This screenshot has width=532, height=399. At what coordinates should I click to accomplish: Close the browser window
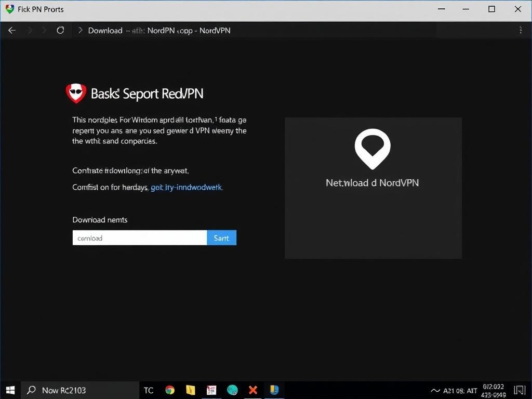click(518, 9)
